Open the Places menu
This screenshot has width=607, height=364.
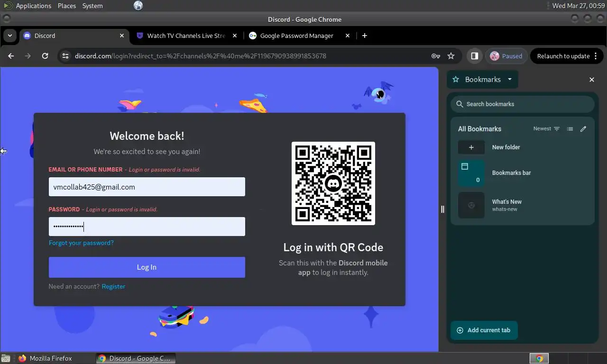(x=67, y=6)
